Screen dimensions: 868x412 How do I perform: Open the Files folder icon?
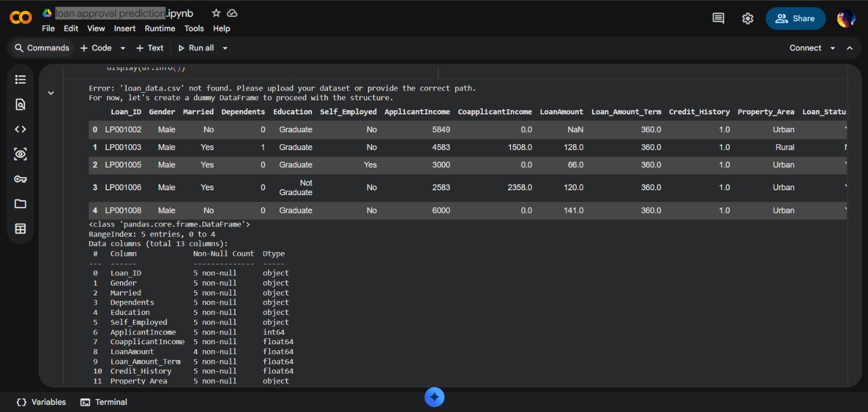point(21,204)
